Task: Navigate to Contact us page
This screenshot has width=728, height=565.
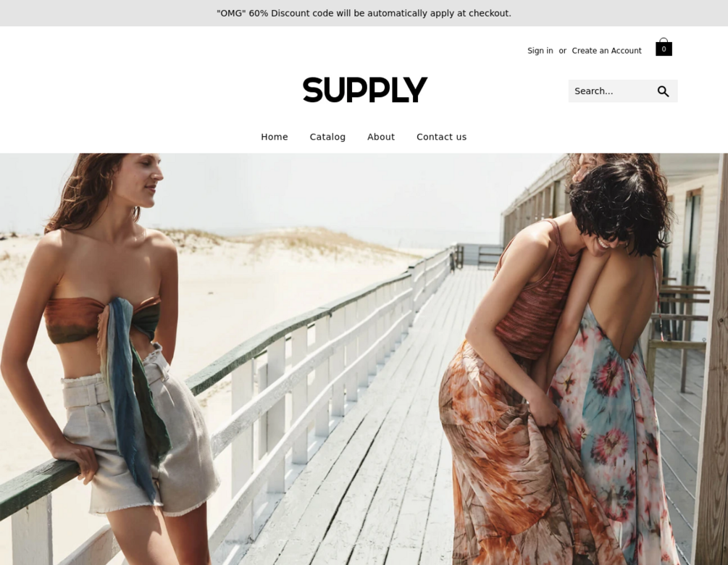Action: pyautogui.click(x=441, y=137)
